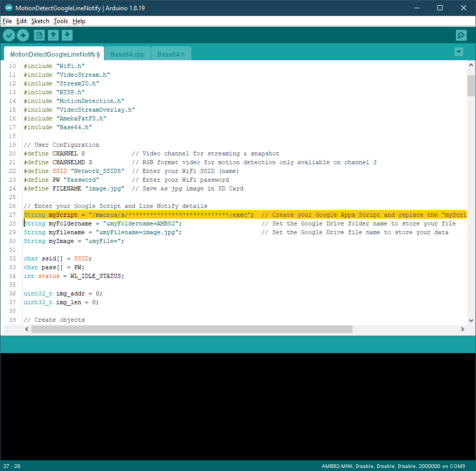Switch to the Base64.h tab
The width and height of the screenshot is (476, 471).
pos(171,54)
